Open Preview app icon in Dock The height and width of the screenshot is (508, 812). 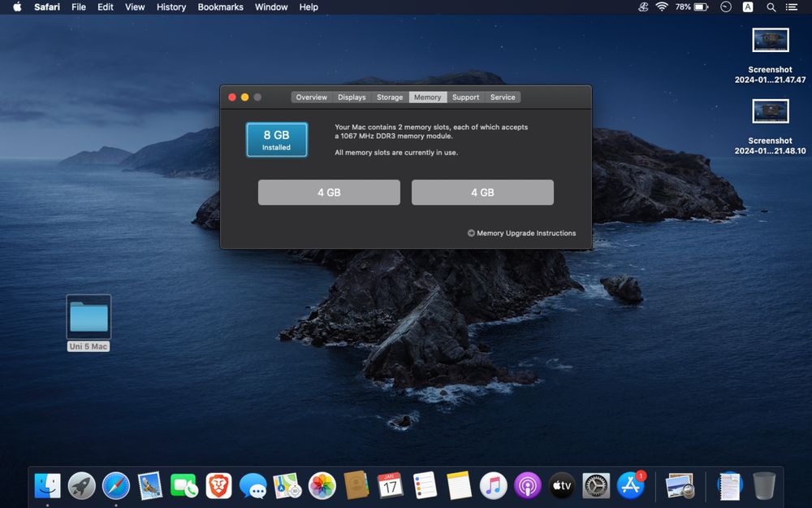tap(680, 486)
